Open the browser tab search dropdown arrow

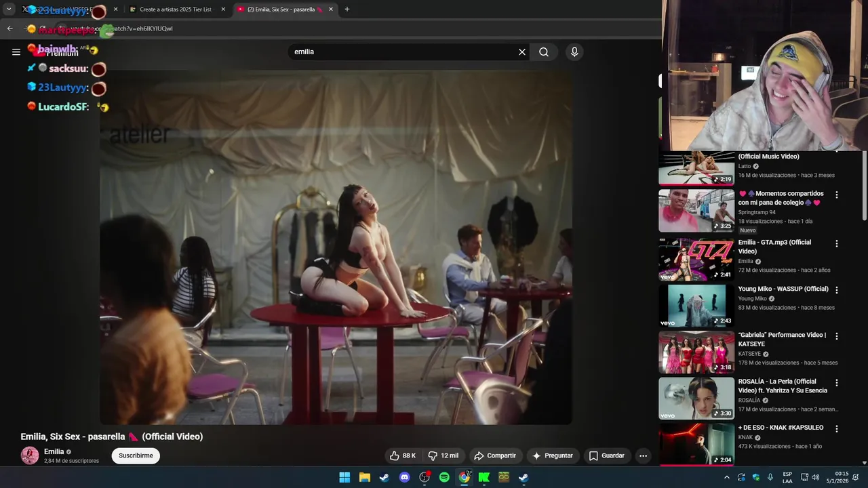(x=9, y=9)
